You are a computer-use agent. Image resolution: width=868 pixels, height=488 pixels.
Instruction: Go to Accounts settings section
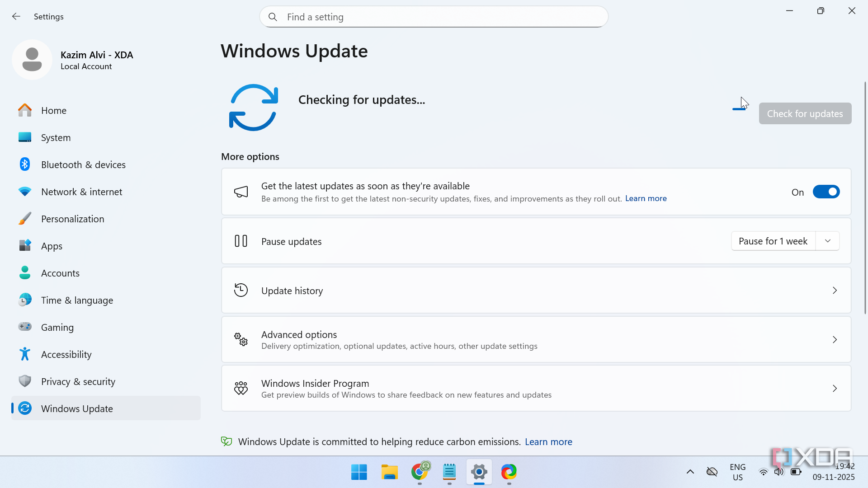pyautogui.click(x=60, y=273)
